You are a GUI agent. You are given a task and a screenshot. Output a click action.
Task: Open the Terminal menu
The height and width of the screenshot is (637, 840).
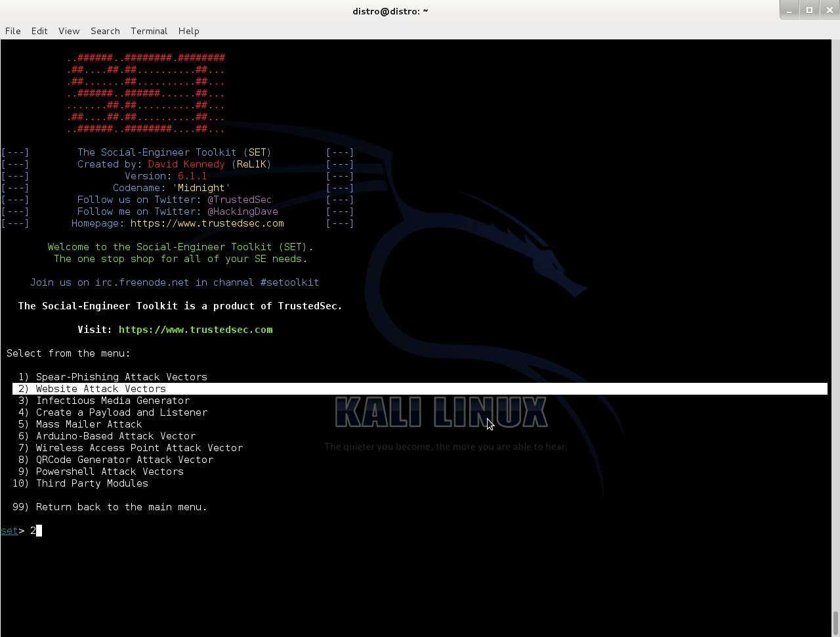pos(149,31)
